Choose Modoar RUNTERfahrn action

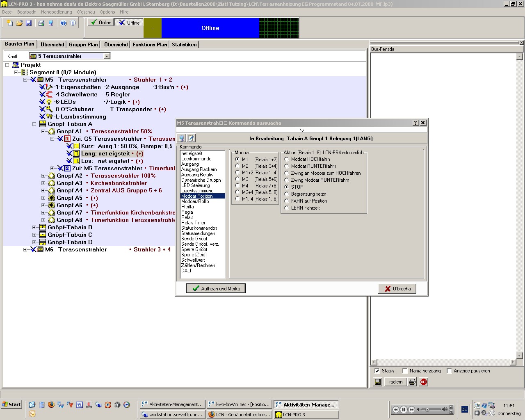[287, 166]
